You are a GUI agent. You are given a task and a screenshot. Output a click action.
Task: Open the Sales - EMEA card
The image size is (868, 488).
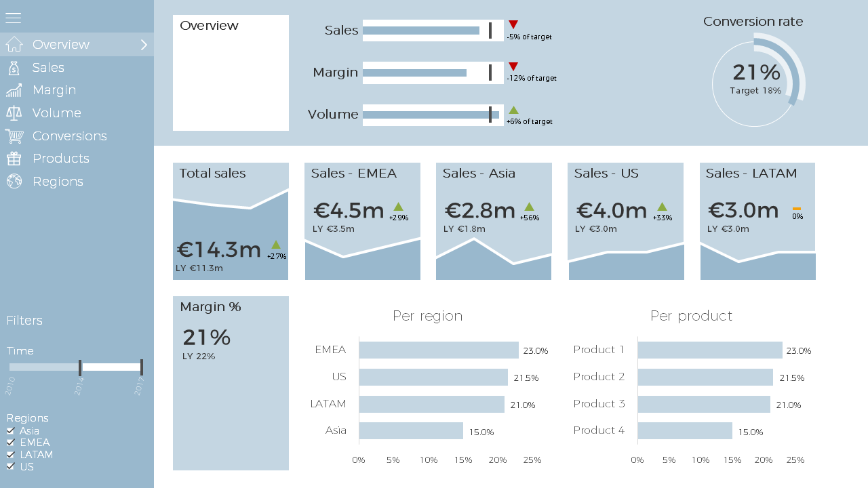pyautogui.click(x=363, y=221)
